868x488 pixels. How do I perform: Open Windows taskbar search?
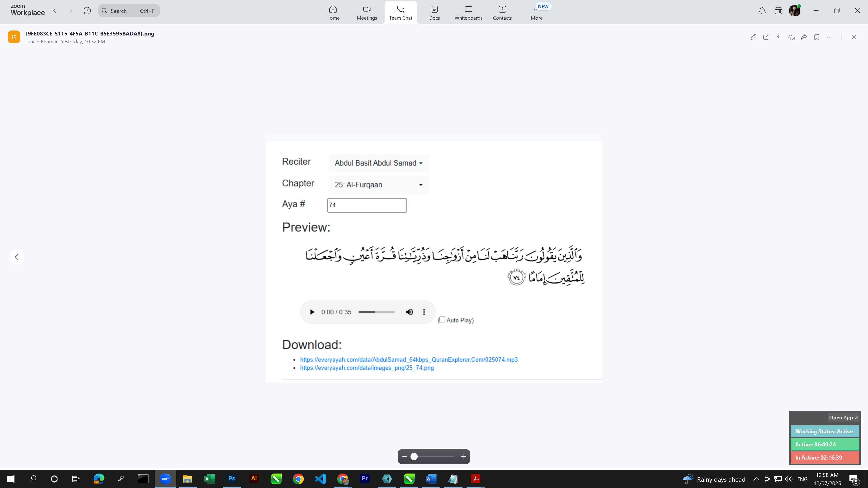click(33, 479)
